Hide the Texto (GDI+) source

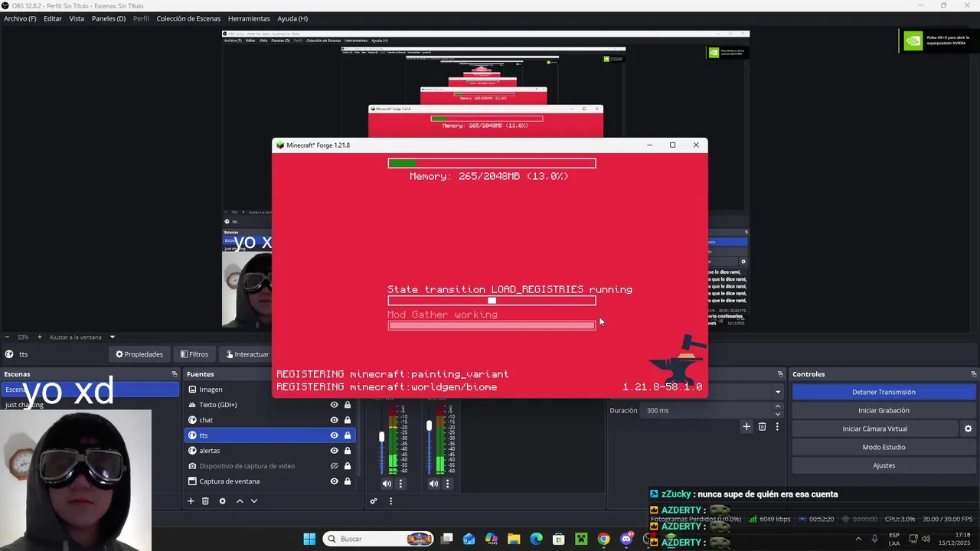pos(334,405)
